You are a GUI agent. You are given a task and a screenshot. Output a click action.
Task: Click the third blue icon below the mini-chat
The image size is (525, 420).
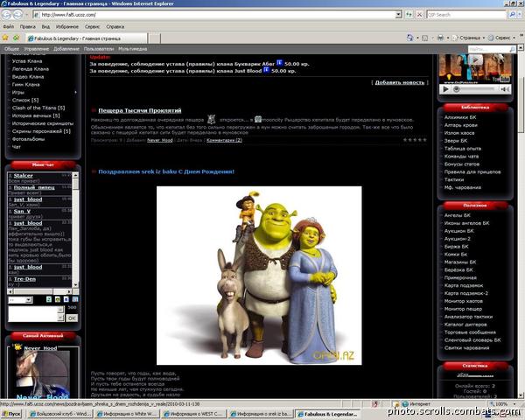point(66,299)
